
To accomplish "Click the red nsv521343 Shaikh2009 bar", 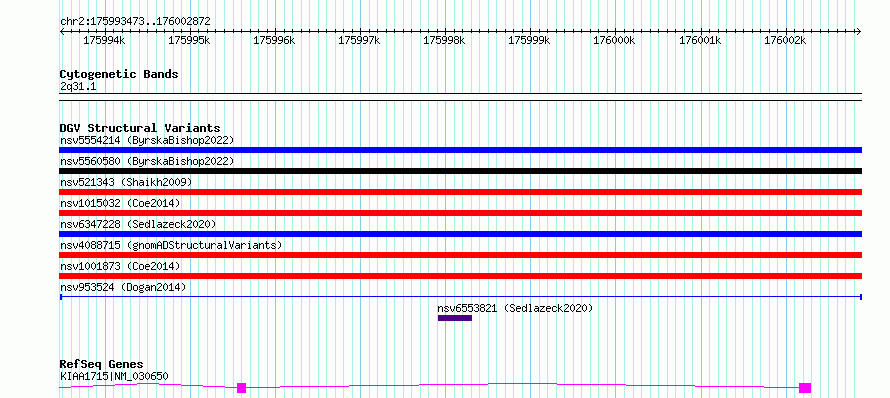I will [460, 192].
